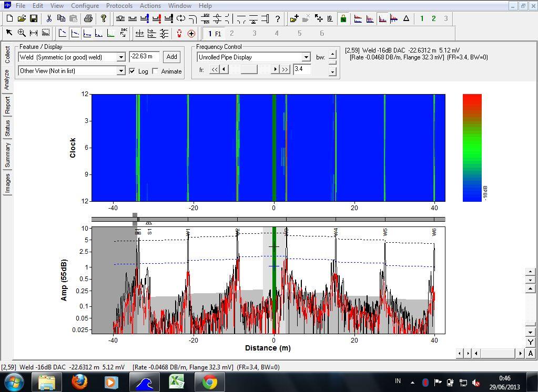Click the Print icon

point(88,18)
